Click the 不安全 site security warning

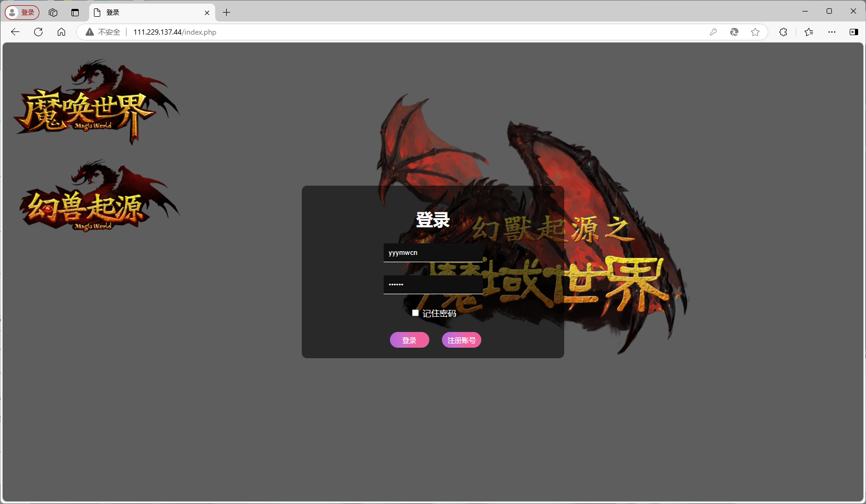tap(103, 32)
